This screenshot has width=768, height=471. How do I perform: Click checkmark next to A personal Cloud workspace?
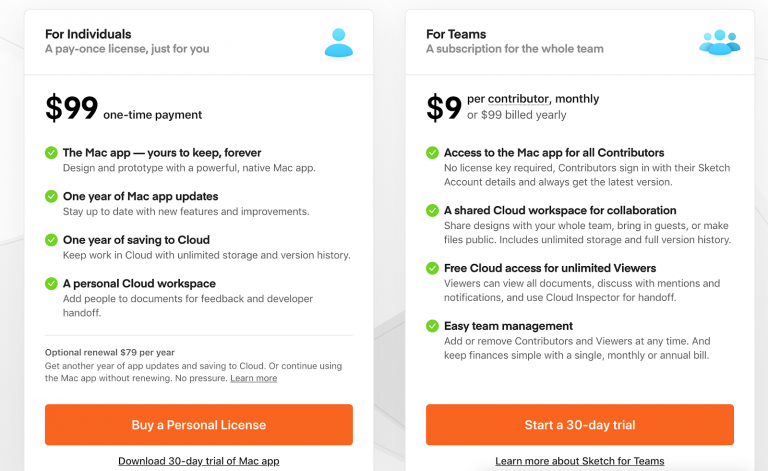coord(51,284)
